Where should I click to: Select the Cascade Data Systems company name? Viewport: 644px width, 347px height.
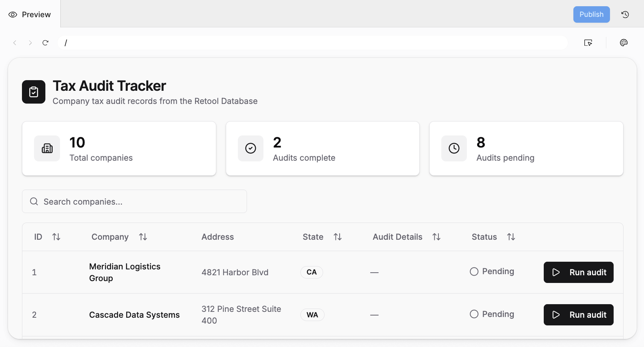click(134, 315)
